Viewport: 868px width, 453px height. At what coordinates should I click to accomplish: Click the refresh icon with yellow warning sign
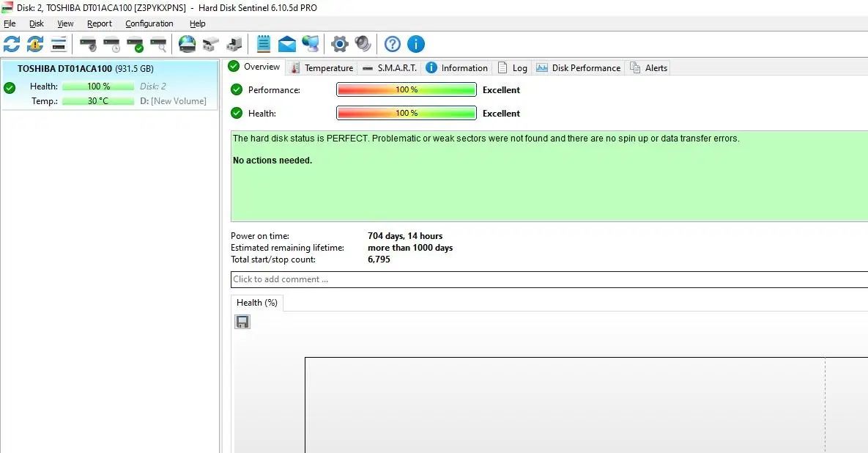(x=35, y=44)
